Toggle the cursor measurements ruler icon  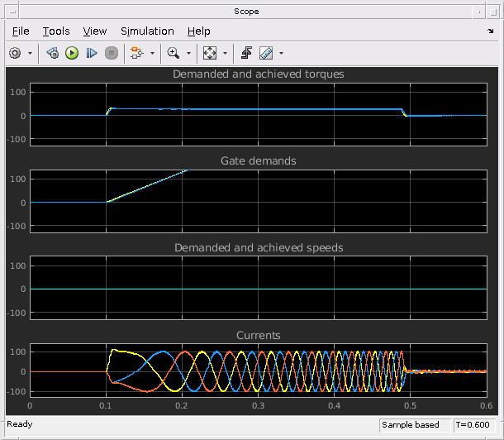point(266,53)
